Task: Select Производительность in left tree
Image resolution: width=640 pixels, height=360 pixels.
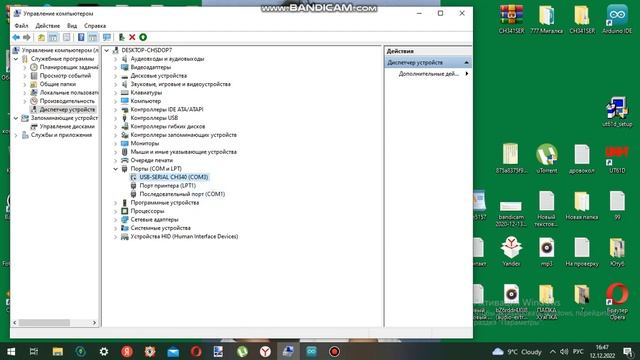Action: (67, 101)
